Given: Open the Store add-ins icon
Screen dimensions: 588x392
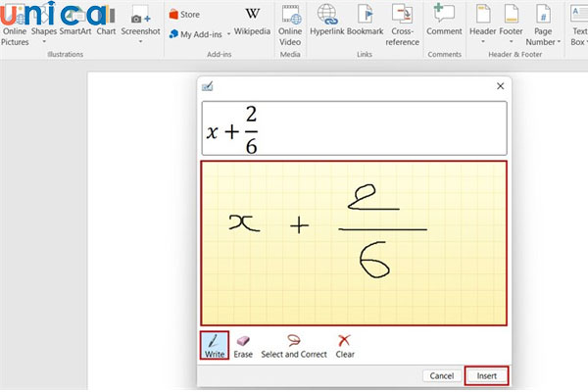Looking at the screenshot, I should coord(184,15).
